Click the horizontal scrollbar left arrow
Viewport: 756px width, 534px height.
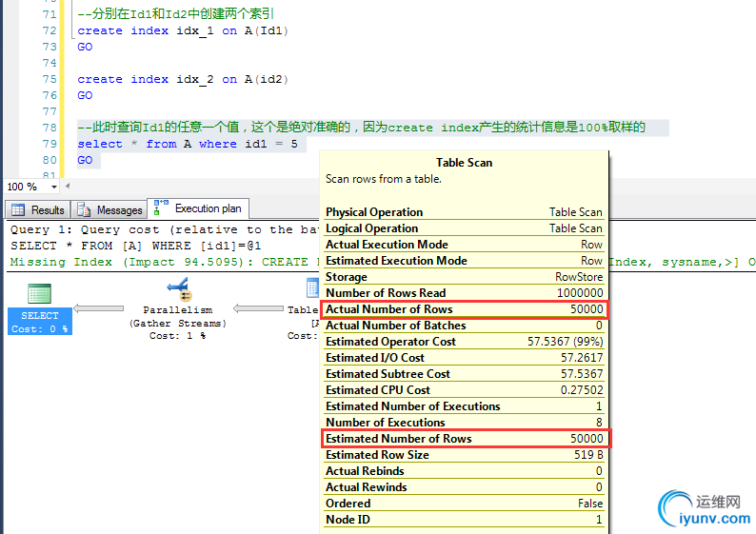click(x=68, y=186)
